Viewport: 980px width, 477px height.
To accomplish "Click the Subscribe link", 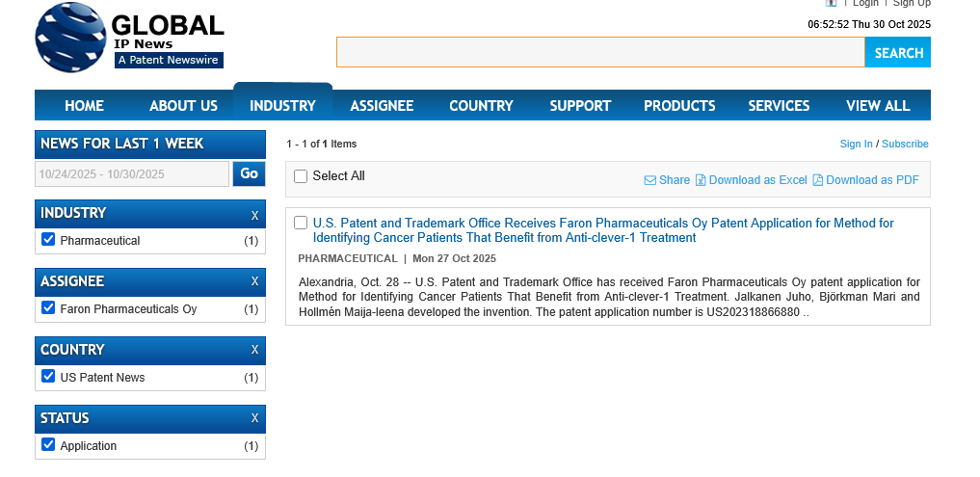I will (905, 145).
